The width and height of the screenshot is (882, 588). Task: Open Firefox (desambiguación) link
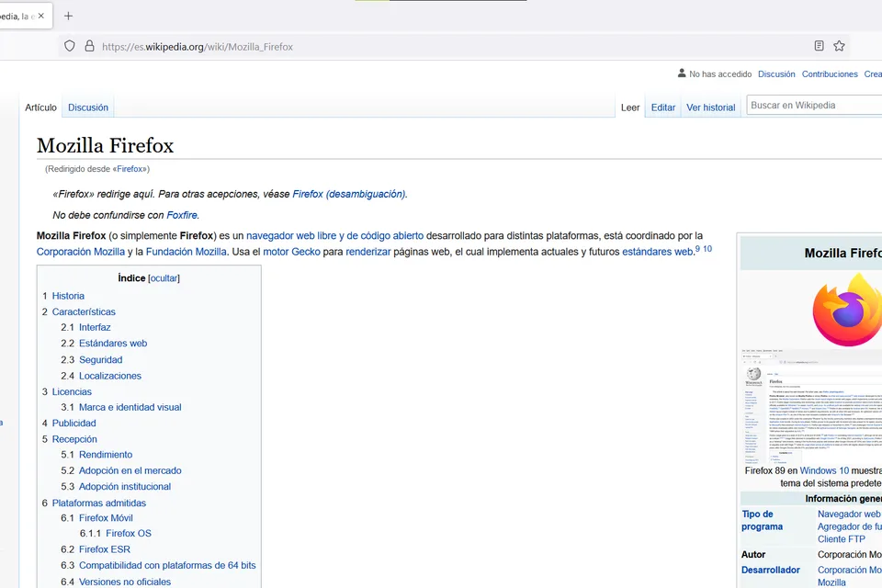349,194
